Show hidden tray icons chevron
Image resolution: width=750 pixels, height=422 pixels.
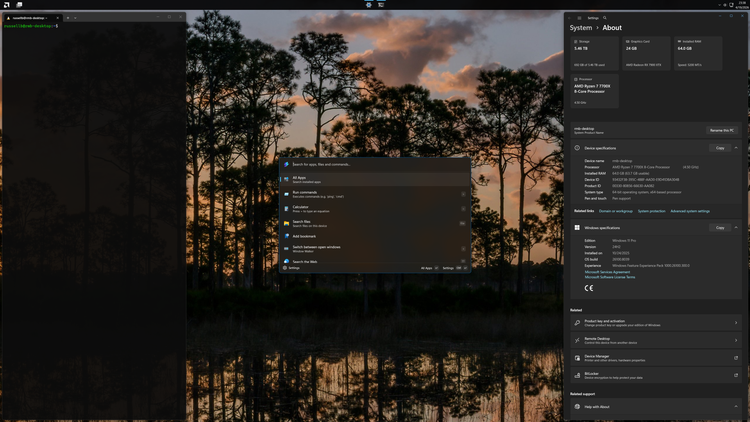(719, 5)
